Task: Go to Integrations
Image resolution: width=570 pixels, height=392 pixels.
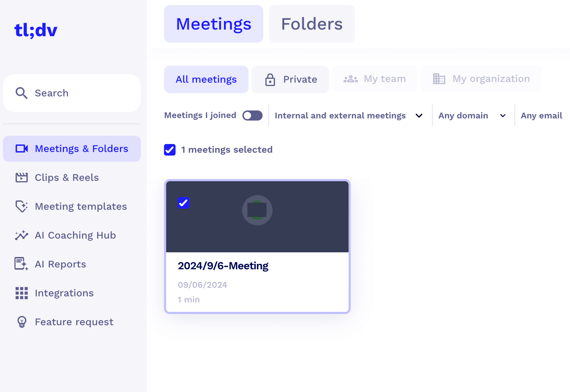Action: tap(72, 293)
